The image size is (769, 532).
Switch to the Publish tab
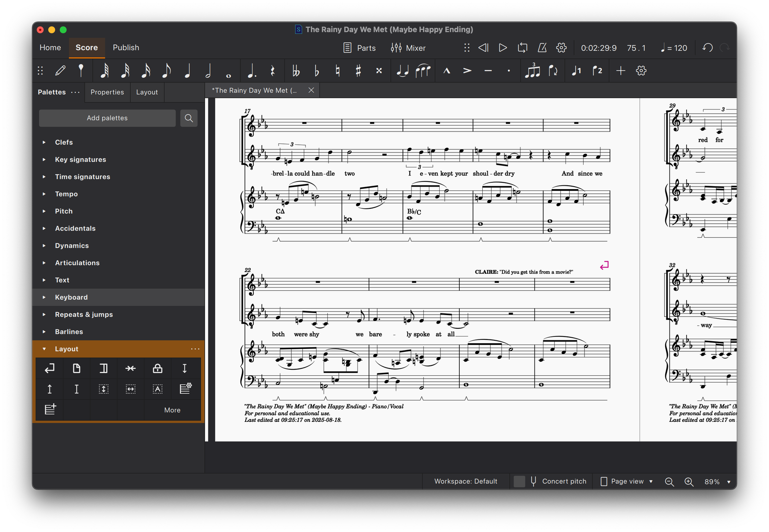pos(126,47)
